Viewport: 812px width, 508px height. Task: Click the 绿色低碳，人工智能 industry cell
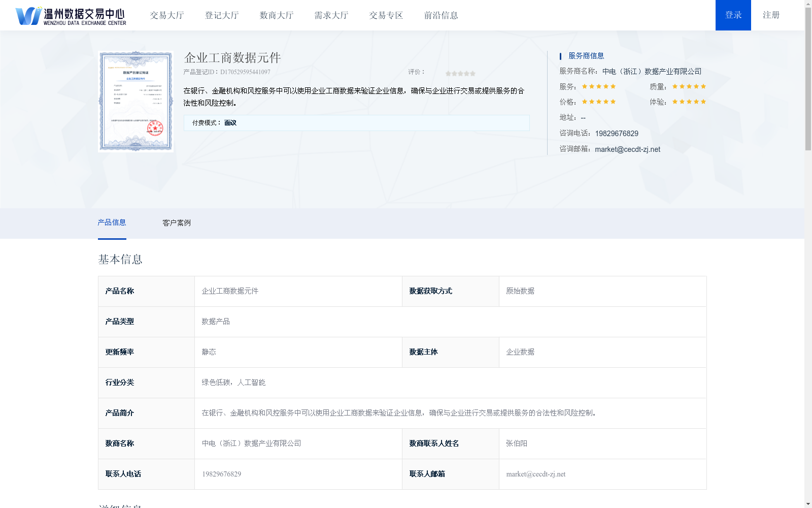(450, 383)
